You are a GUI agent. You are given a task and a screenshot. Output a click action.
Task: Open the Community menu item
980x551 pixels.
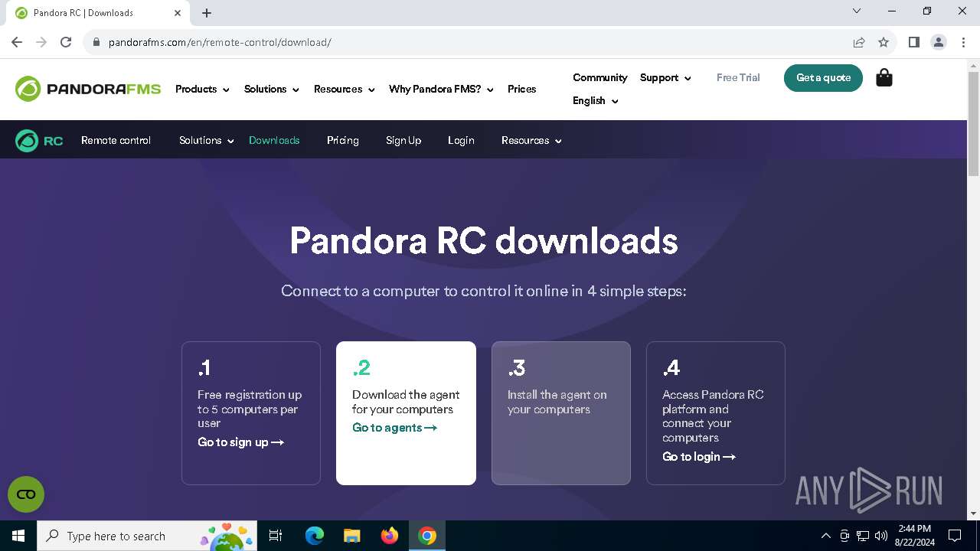coord(599,77)
